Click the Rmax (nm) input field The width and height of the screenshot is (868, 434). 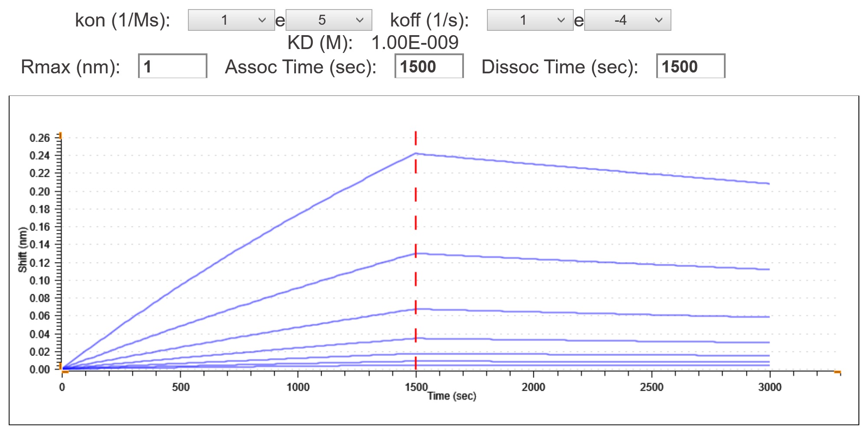tap(172, 66)
